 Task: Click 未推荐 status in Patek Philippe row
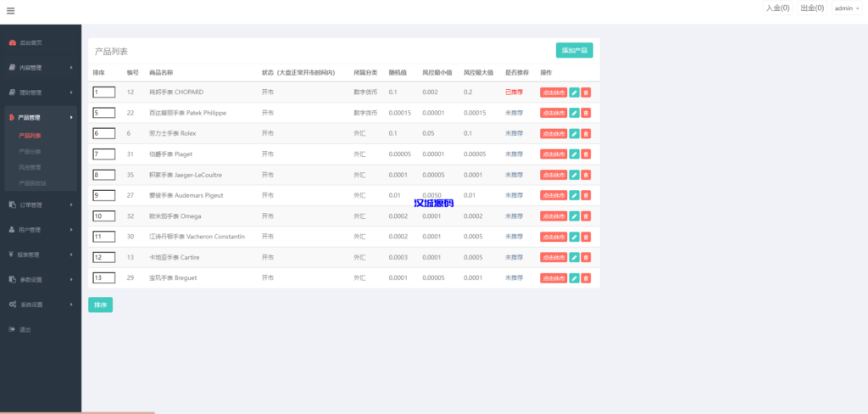click(x=515, y=113)
